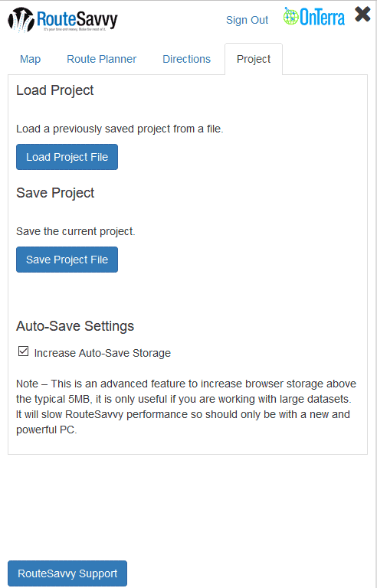Click the RouteSavvy swirl logo icon
The image size is (377, 588).
21,19
